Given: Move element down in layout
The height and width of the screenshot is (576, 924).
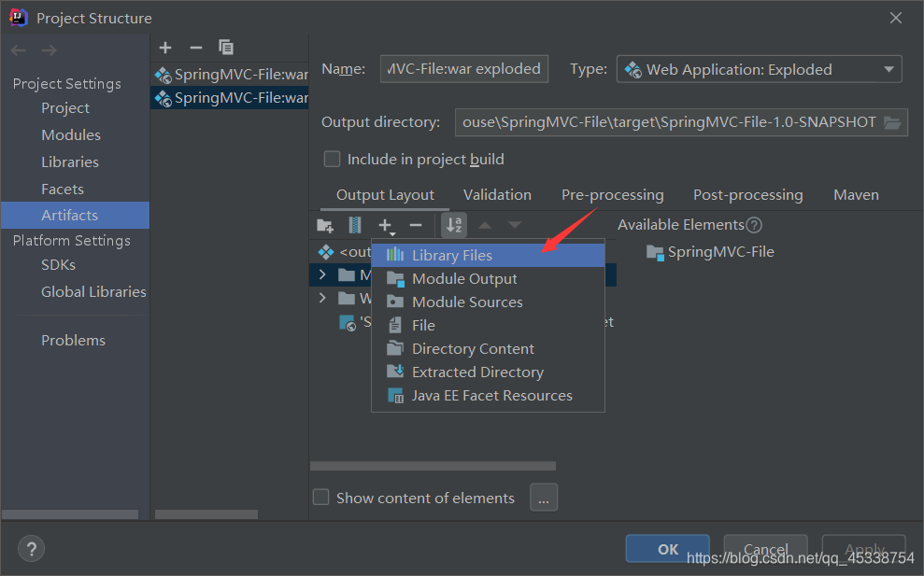Looking at the screenshot, I should [x=515, y=225].
